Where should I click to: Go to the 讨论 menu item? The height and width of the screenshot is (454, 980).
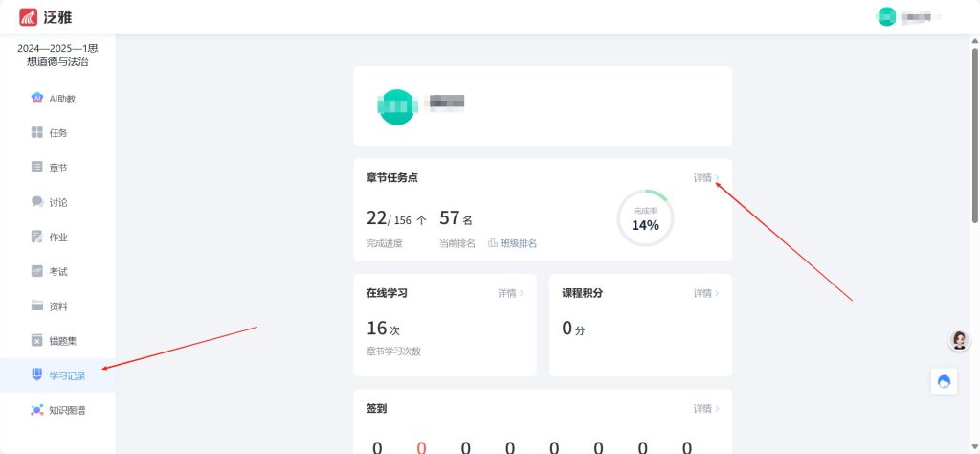(57, 202)
